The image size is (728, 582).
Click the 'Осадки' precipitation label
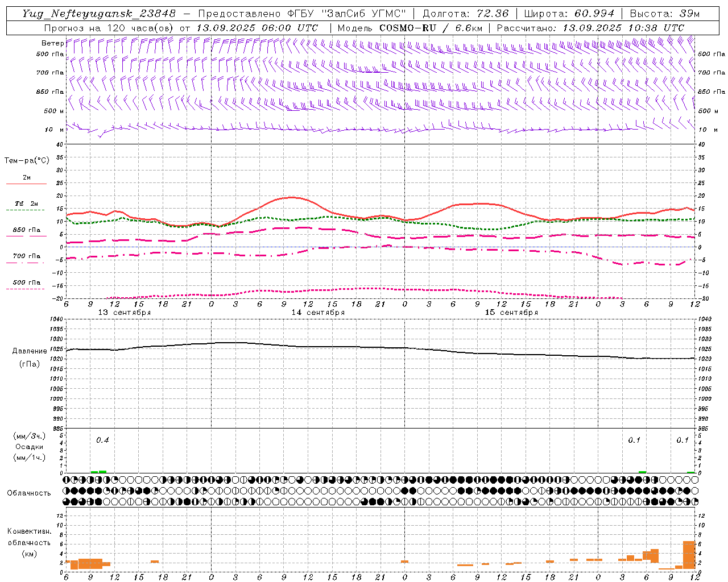[x=30, y=447]
